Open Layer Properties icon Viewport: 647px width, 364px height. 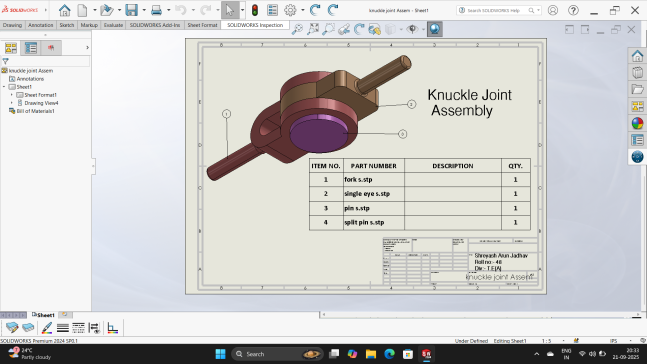pos(28,328)
